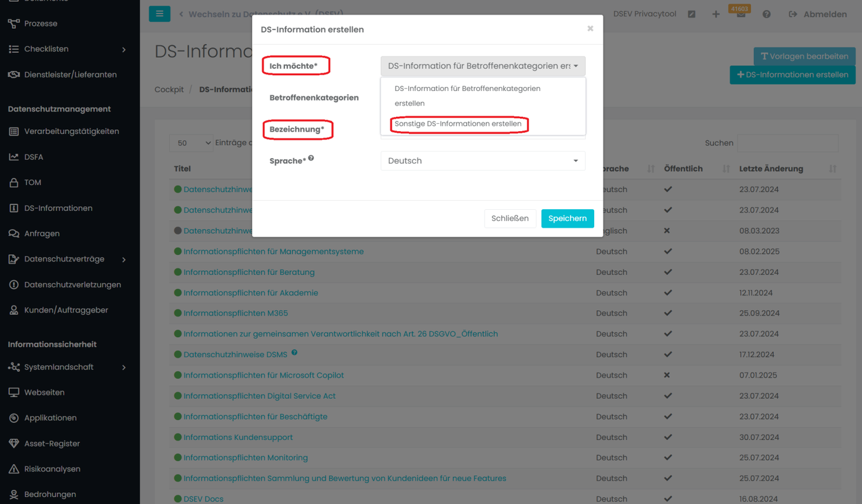This screenshot has width=862, height=504.
Task: Click info icon next to Datenschutzhinweise DSMS
Action: coord(294,353)
